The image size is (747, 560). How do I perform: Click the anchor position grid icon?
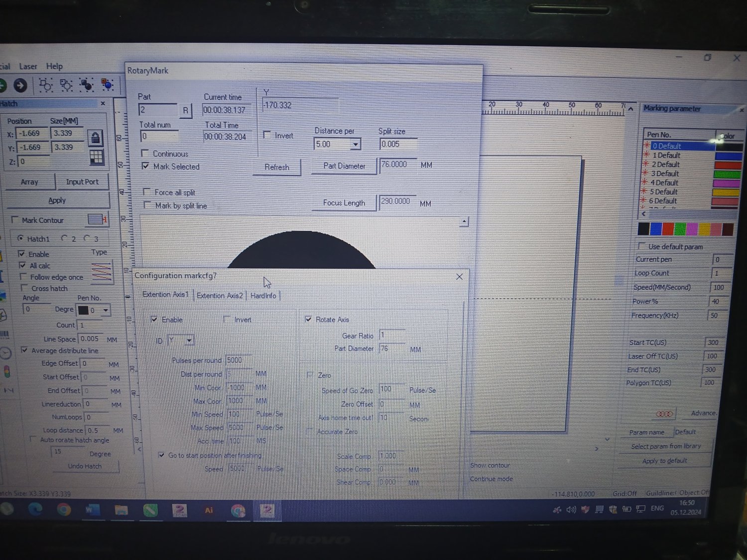[96, 157]
